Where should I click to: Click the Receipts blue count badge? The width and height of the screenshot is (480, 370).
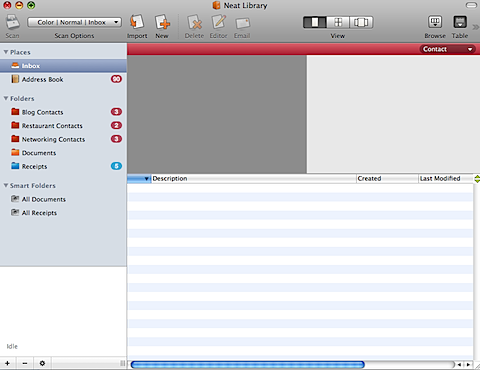pyautogui.click(x=116, y=166)
